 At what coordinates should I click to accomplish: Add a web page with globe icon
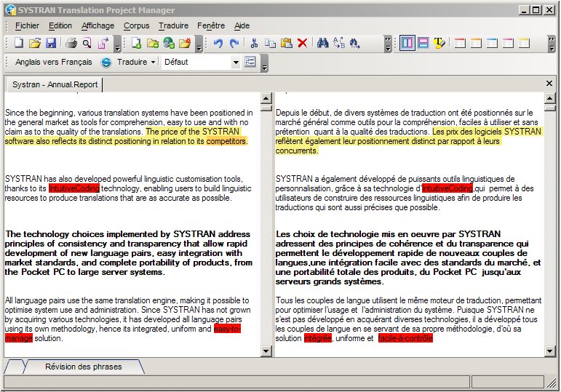pos(169,43)
